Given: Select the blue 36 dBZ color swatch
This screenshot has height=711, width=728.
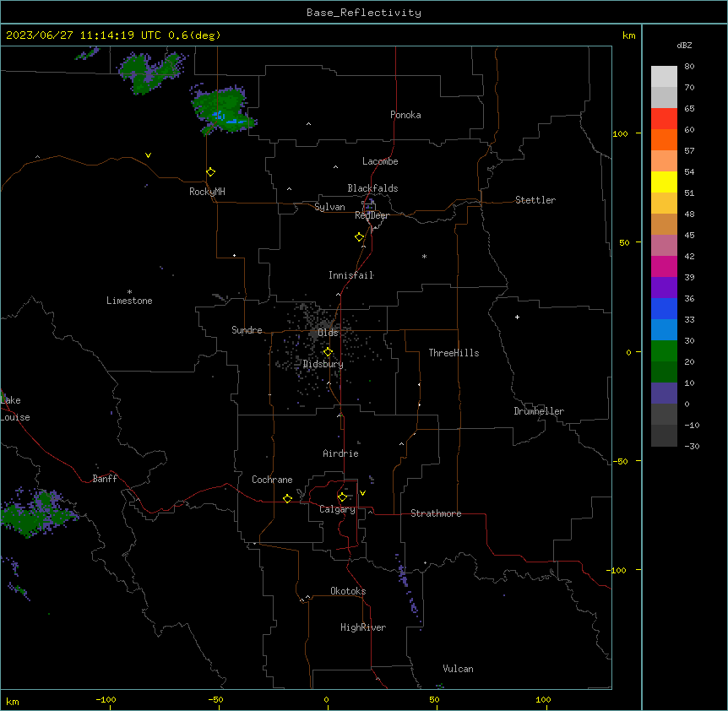Looking at the screenshot, I should 664,308.
